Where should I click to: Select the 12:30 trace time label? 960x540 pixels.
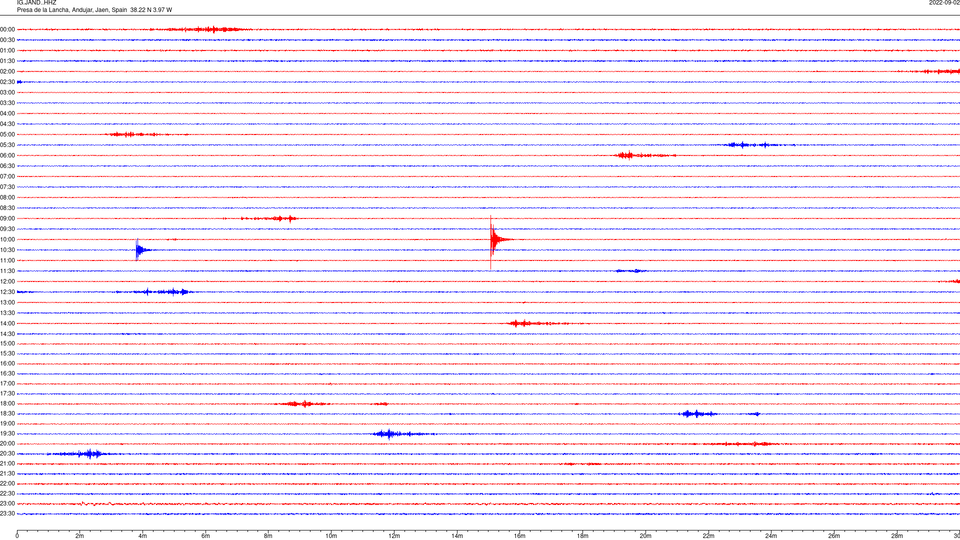coord(7,292)
